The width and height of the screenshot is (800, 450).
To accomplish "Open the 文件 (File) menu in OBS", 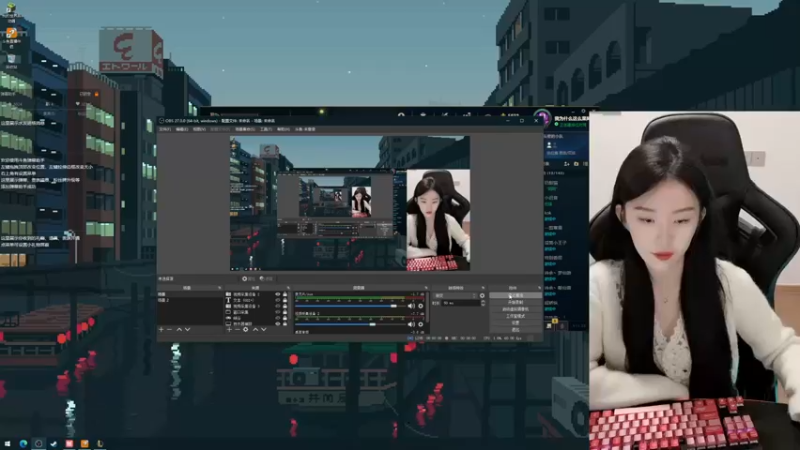I will (x=164, y=129).
